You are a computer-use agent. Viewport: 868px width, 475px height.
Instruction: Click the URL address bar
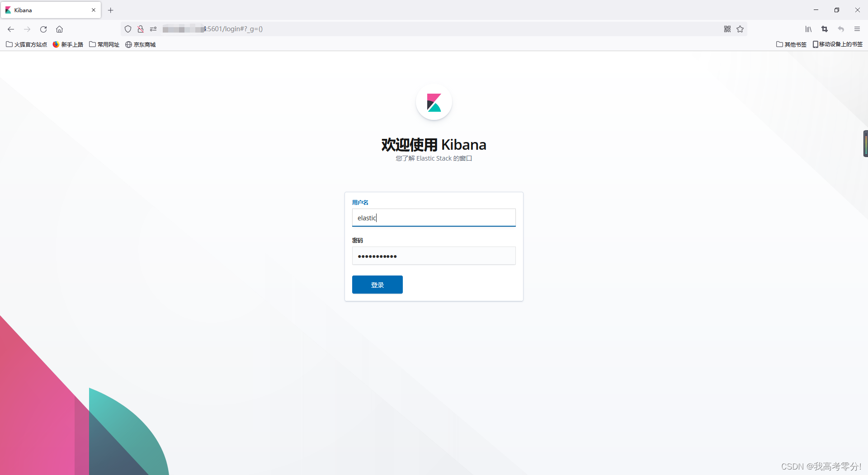[407, 29]
